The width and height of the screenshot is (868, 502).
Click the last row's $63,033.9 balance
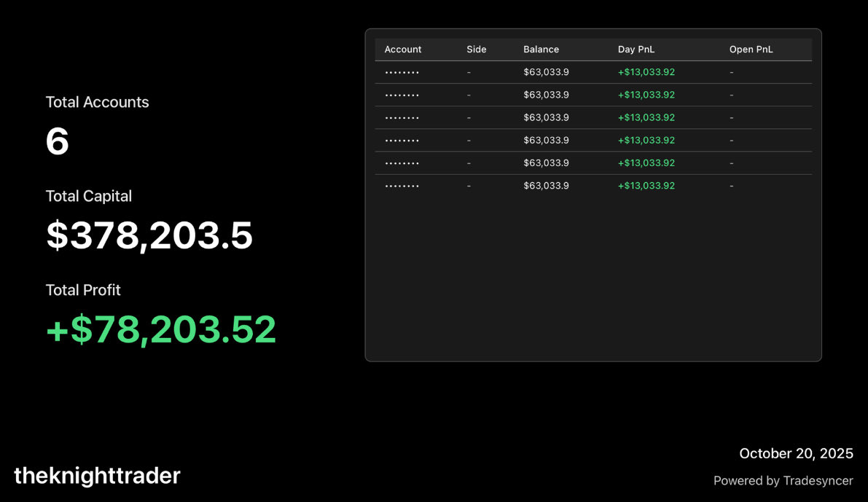tap(546, 185)
